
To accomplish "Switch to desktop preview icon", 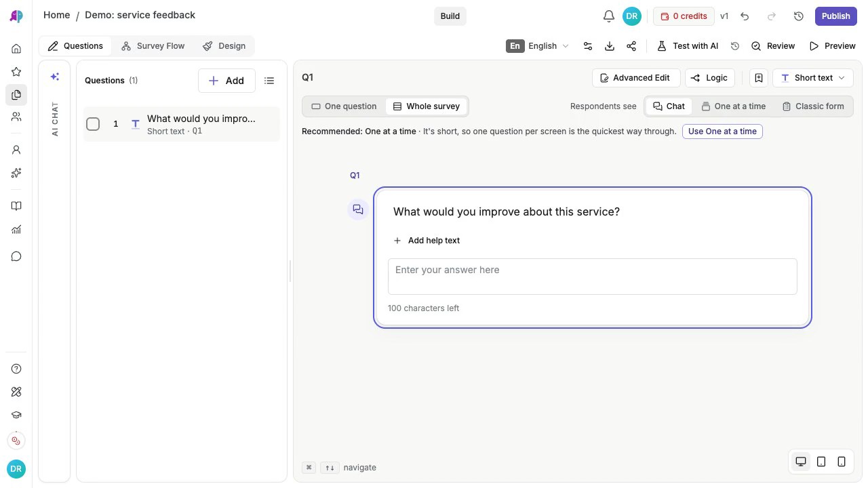I will [801, 462].
